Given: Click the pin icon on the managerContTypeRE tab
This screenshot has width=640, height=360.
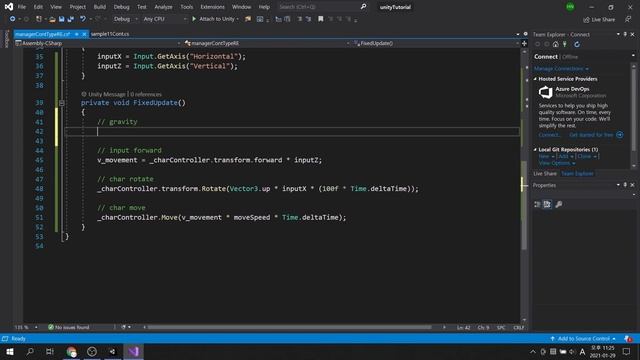Looking at the screenshot, I should point(76,34).
